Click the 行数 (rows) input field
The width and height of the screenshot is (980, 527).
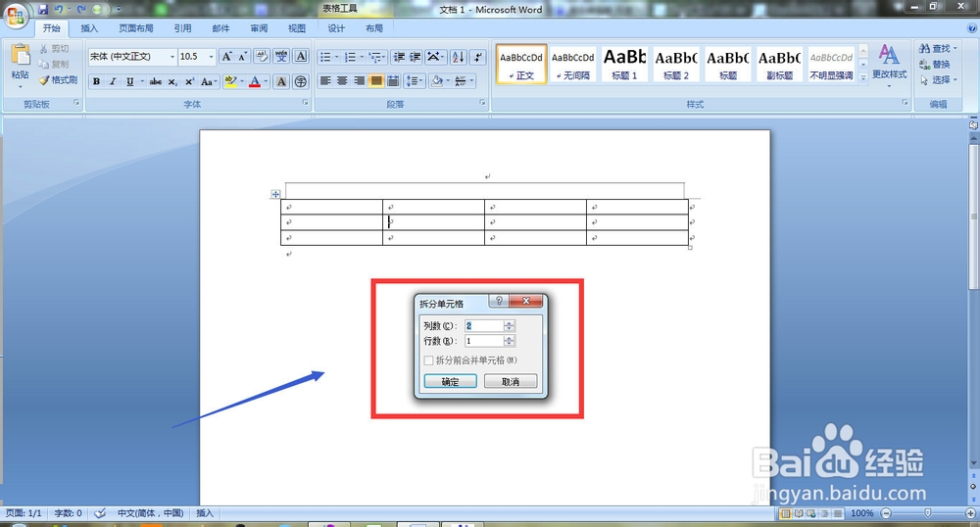click(x=484, y=341)
